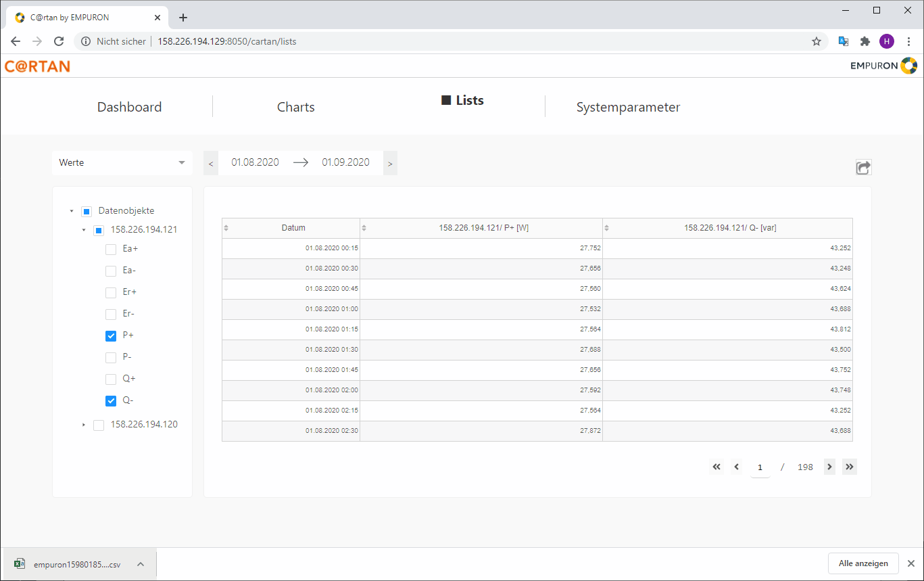Screen dimensions: 924x581
Task: Open Chrome profile avatar H
Action: [887, 41]
